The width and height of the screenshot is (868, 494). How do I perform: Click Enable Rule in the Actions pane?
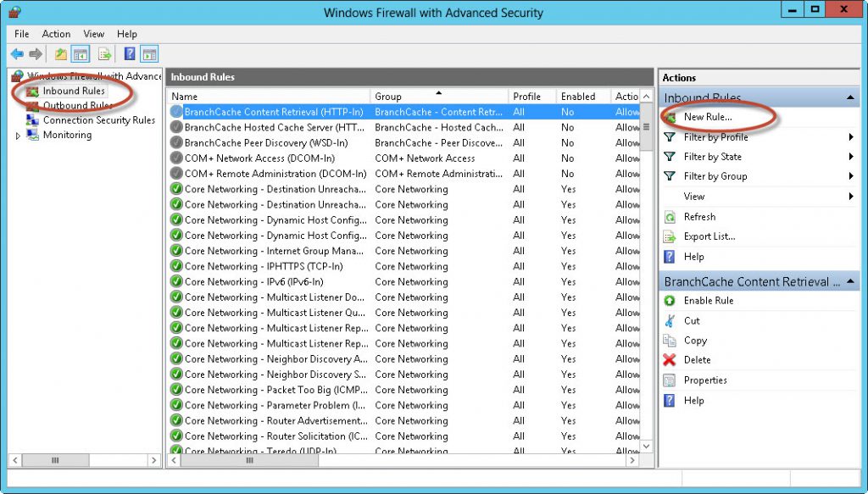(709, 301)
